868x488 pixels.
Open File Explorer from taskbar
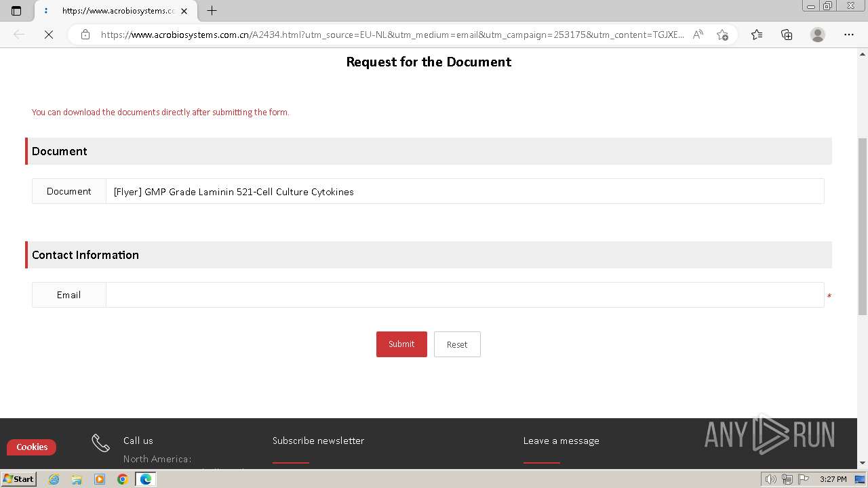click(77, 479)
